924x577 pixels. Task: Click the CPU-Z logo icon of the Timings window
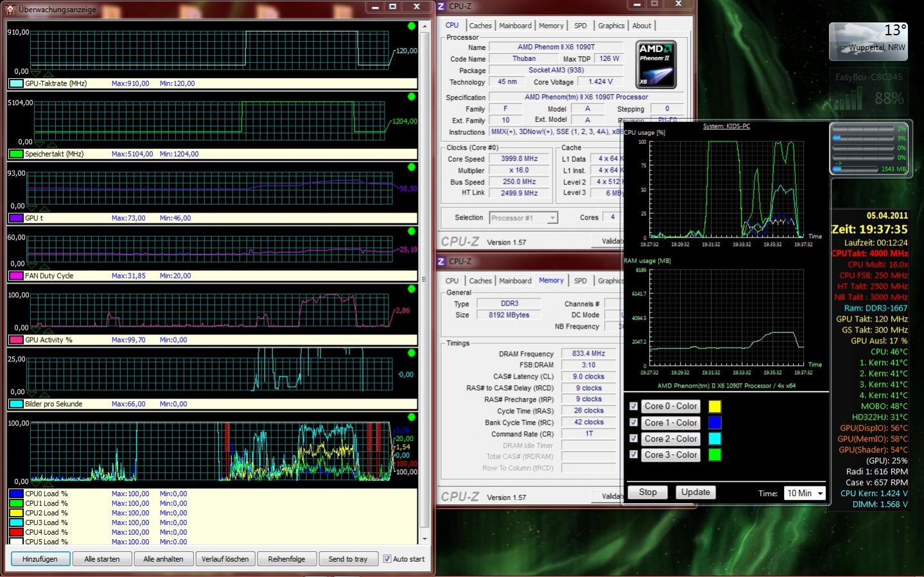pos(441,261)
